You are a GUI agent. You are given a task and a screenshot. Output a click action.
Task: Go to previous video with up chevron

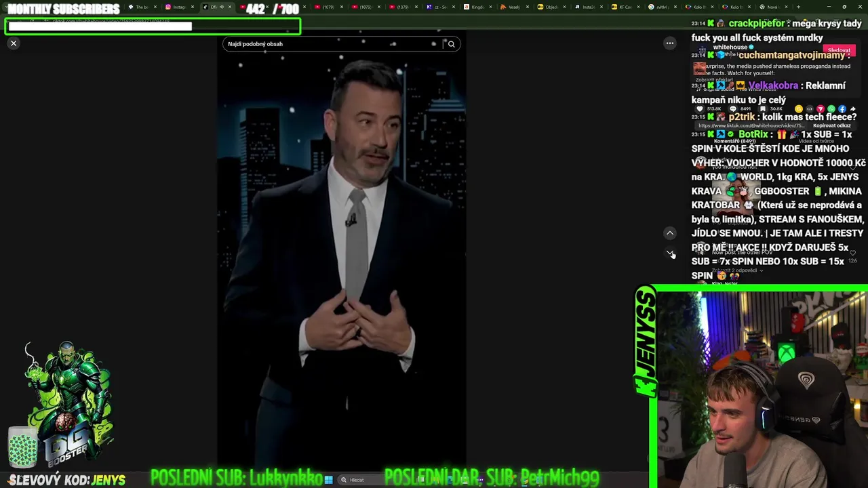pos(670,233)
